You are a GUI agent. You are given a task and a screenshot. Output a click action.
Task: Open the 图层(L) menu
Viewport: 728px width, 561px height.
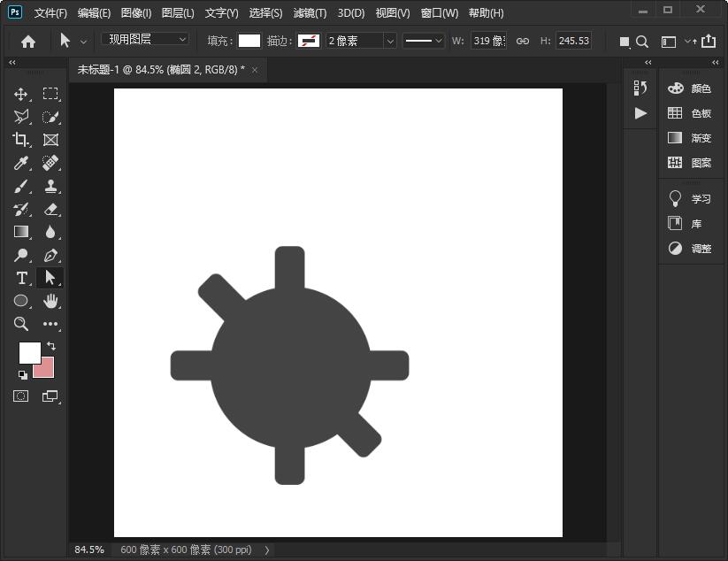(178, 13)
